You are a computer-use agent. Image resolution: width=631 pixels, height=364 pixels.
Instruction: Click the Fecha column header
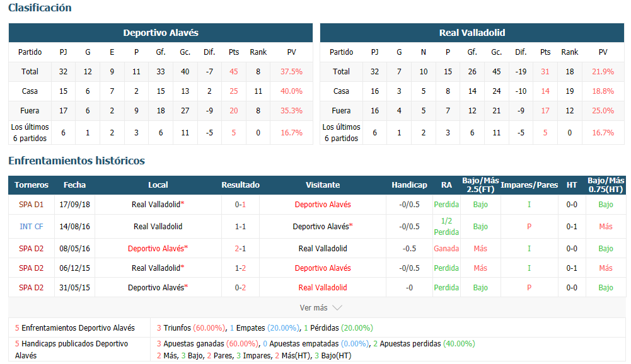[x=74, y=185]
